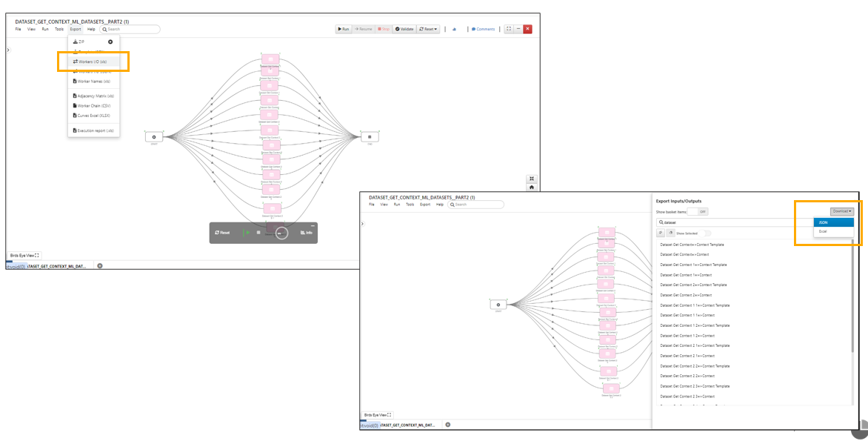Click the START gear node in left workflow

coord(154,136)
